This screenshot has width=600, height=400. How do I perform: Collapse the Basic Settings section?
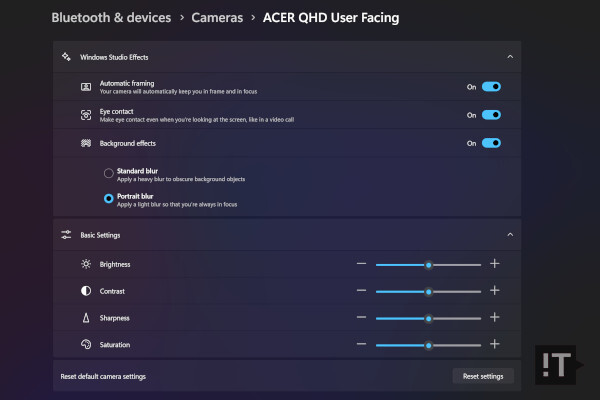(510, 234)
